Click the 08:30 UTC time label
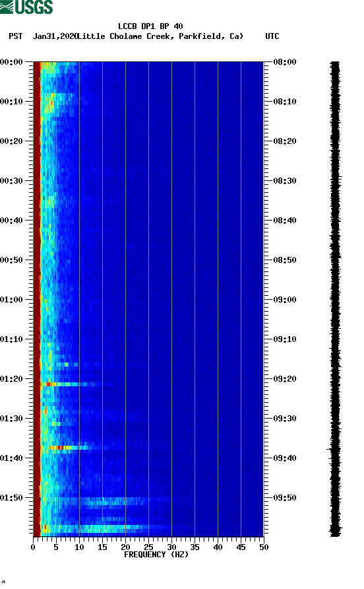The width and height of the screenshot is (364, 589). point(285,181)
